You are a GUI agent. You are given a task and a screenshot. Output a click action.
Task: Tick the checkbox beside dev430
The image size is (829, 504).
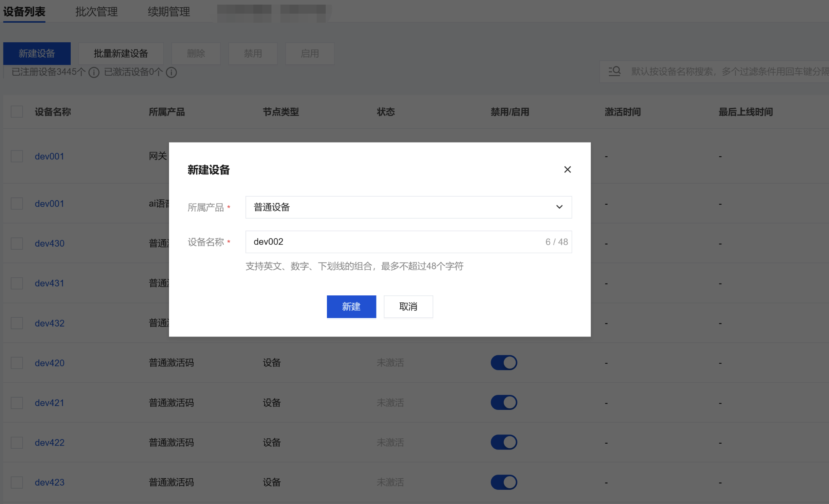pyautogui.click(x=17, y=243)
